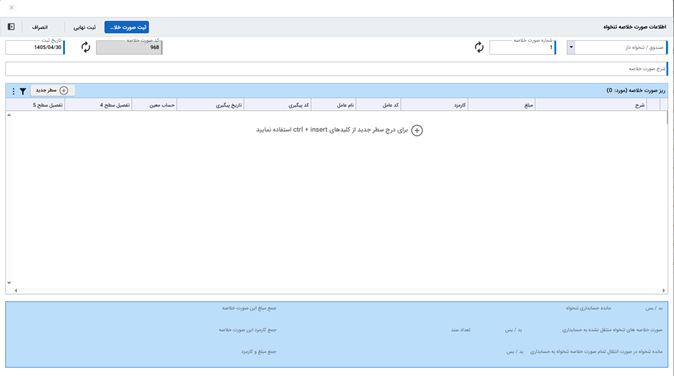Click the مانده حسابداری تنخواه label

point(588,308)
